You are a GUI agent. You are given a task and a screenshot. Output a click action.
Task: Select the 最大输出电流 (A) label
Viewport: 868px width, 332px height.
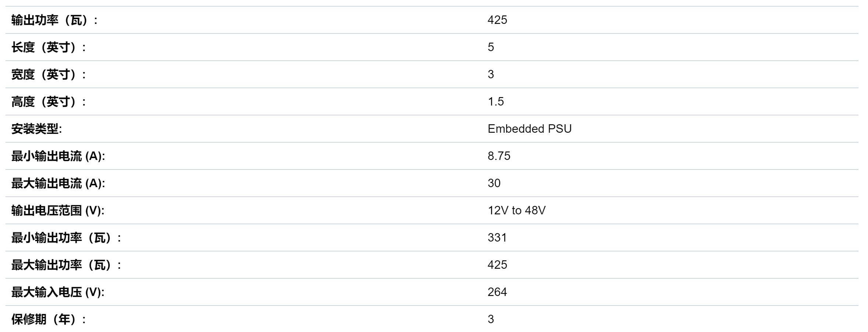point(58,183)
